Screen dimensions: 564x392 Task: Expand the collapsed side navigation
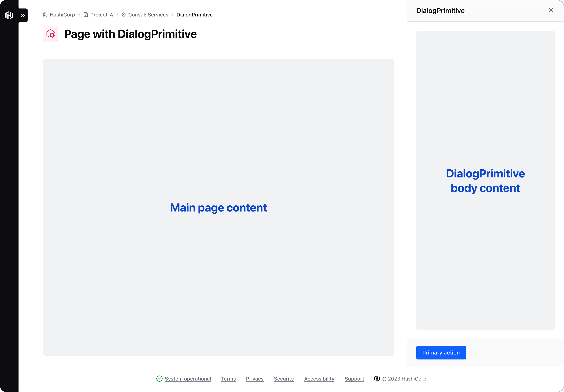tap(23, 15)
